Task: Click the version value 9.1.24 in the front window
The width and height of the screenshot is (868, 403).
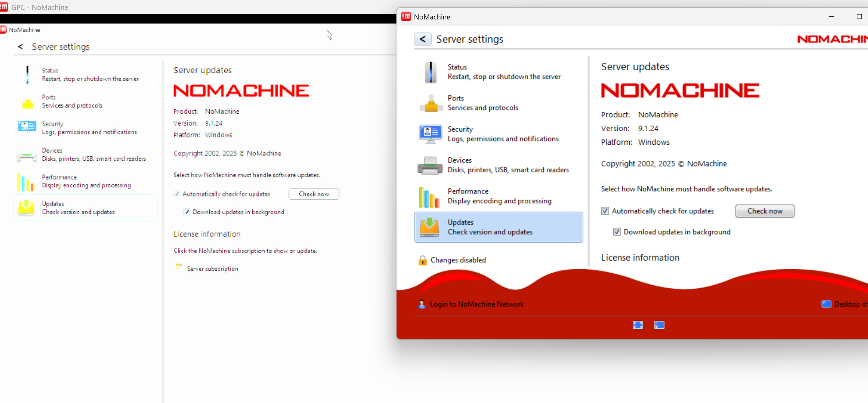Action: point(648,129)
